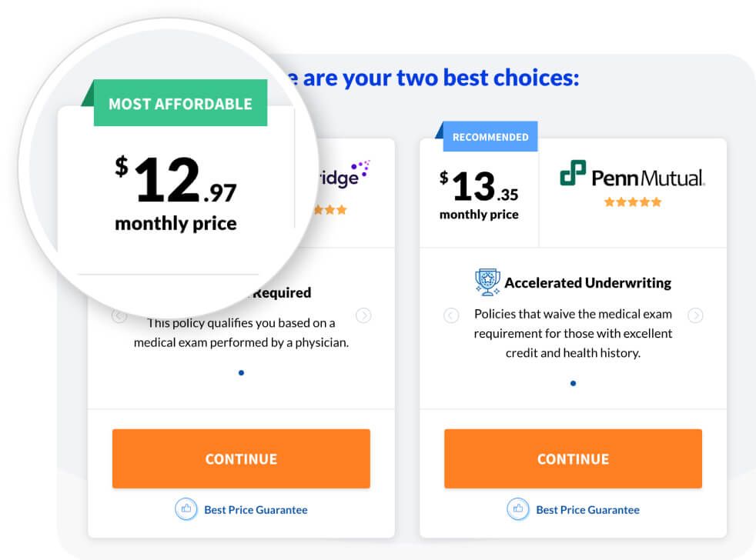Show previous feature in the left card
The image size is (756, 560).
pyautogui.click(x=119, y=316)
